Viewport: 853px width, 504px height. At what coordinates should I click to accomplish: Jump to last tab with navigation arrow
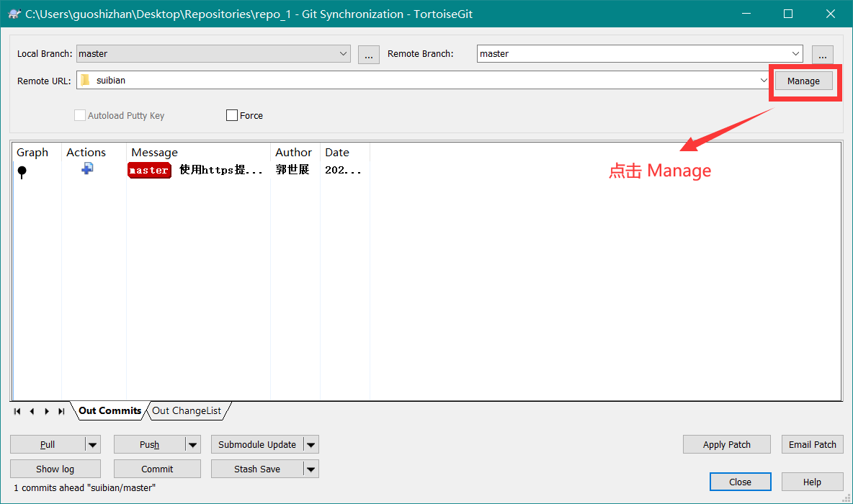tap(61, 411)
